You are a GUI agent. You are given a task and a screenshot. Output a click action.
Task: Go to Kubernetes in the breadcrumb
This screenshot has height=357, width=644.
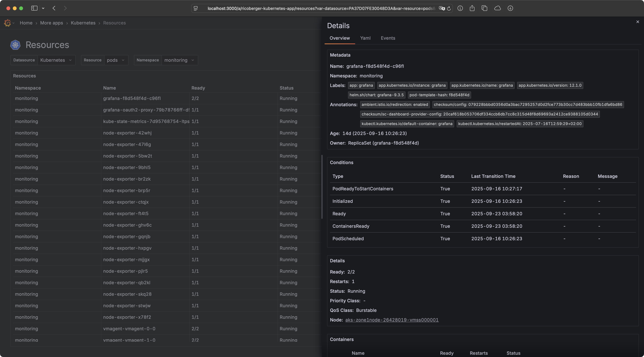pos(83,23)
